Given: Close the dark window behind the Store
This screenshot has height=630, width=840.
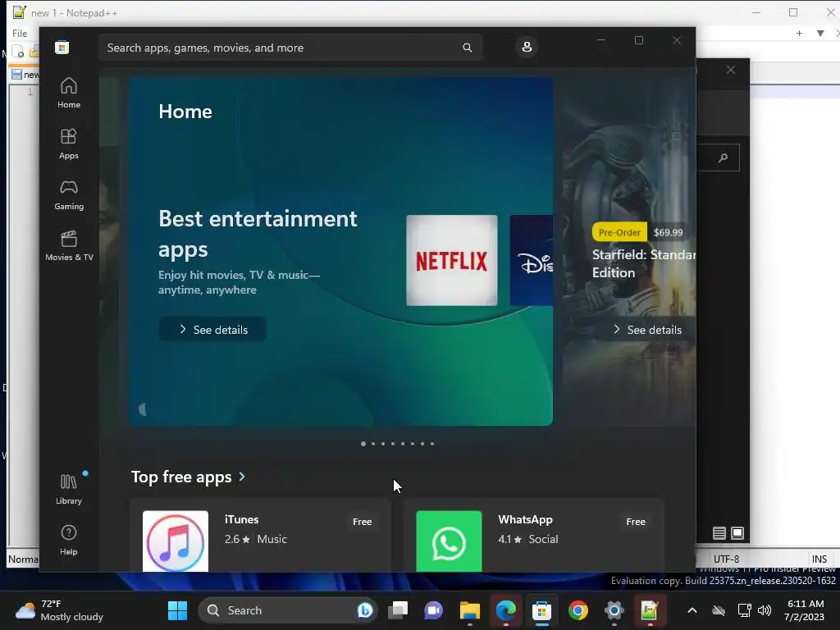Looking at the screenshot, I should click(731, 71).
